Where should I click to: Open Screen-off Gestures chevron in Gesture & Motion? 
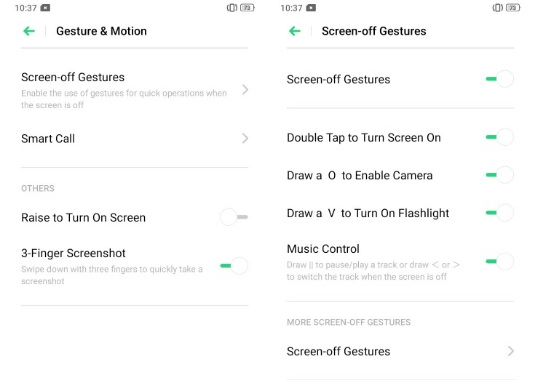coord(245,90)
